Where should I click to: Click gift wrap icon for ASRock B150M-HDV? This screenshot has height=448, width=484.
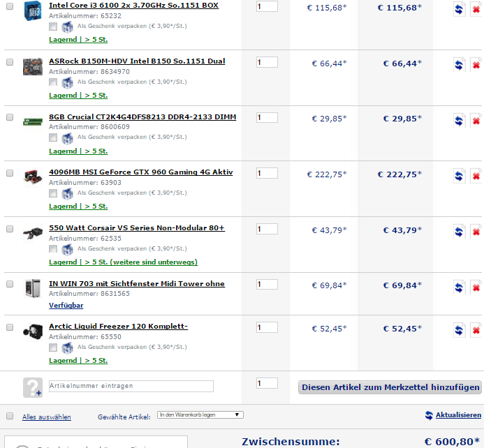[x=67, y=82]
